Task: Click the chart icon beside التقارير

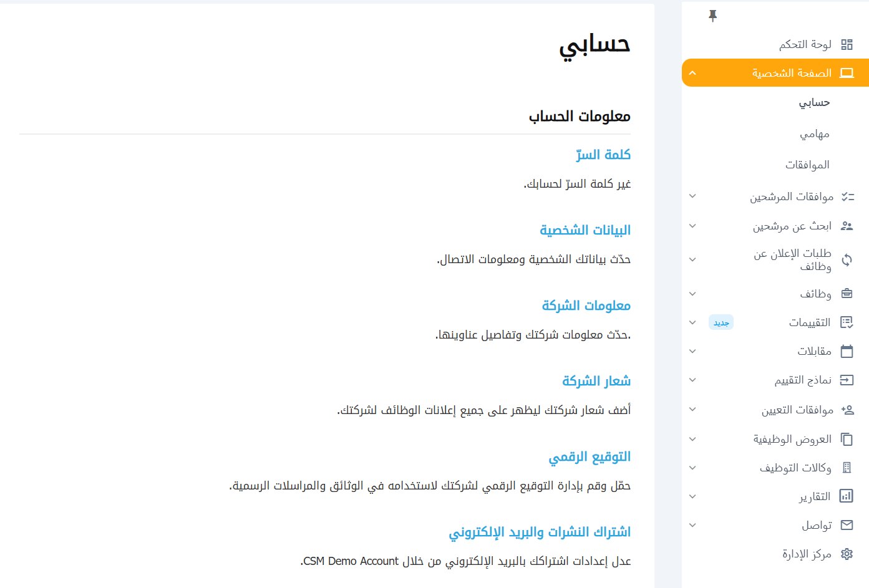Action: pos(847,496)
